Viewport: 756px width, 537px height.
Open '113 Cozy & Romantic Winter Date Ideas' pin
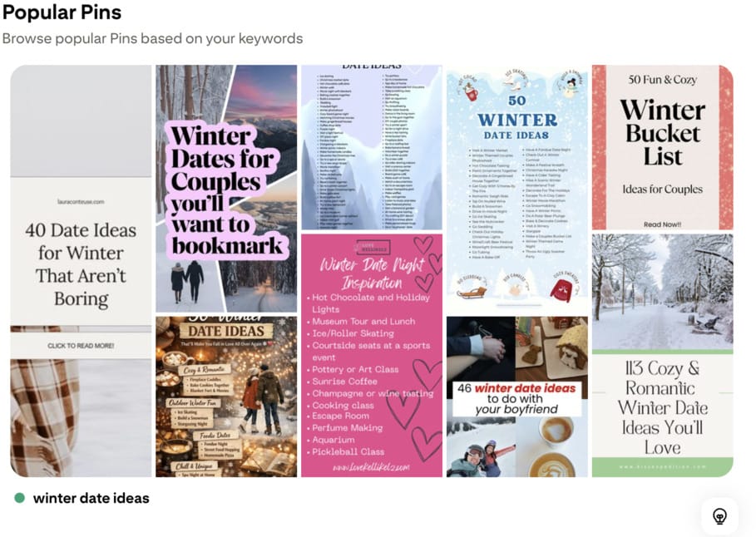[x=663, y=356]
